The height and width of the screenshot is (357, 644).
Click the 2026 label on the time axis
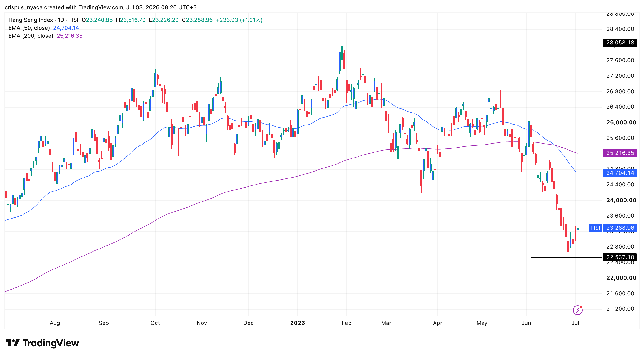click(298, 323)
